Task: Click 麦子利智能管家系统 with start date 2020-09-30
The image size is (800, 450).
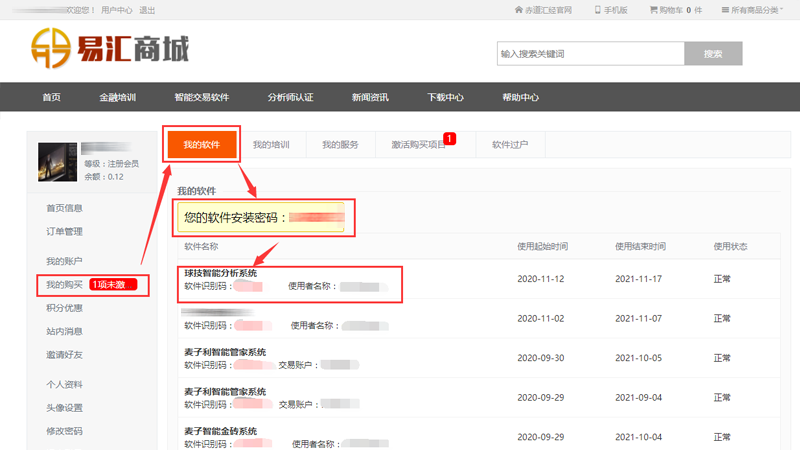Action: [225, 352]
